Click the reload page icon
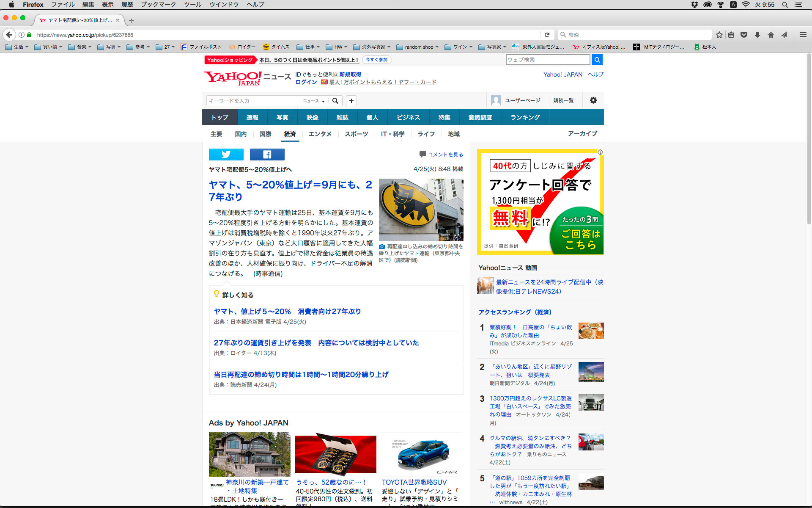This screenshot has width=812, height=508. (547, 35)
